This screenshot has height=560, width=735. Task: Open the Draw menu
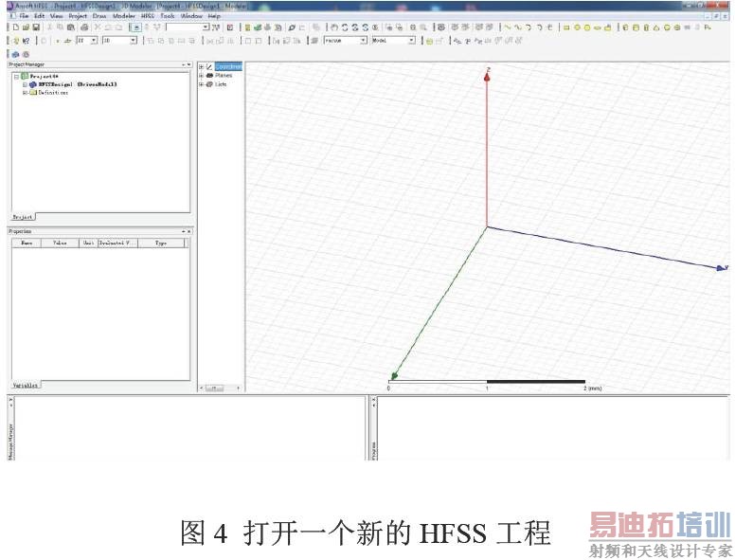[x=99, y=16]
